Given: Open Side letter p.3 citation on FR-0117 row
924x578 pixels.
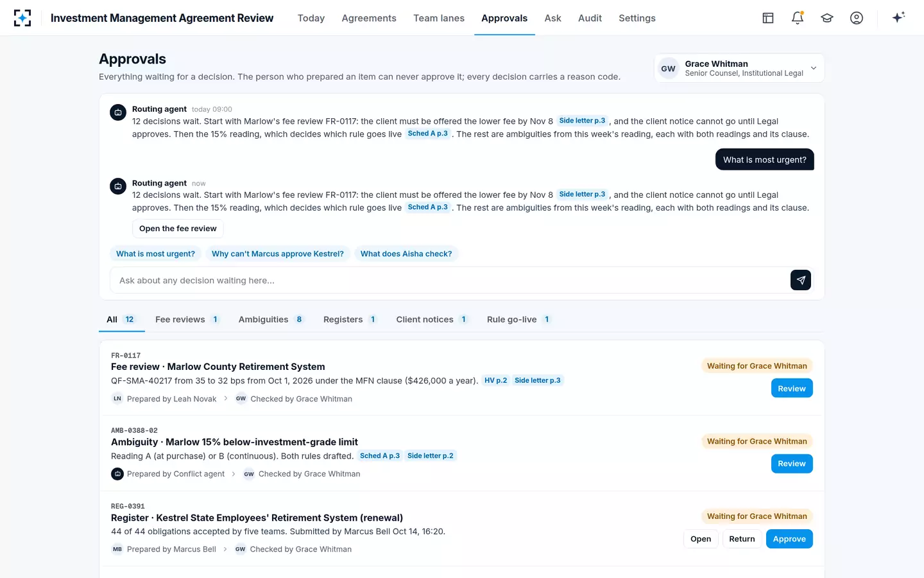Looking at the screenshot, I should [x=538, y=380].
